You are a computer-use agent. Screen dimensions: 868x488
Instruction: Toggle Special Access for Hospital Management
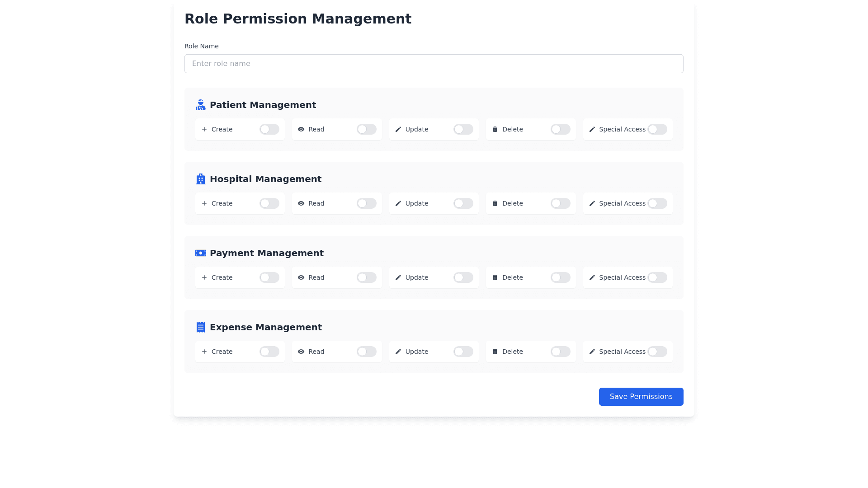657,203
